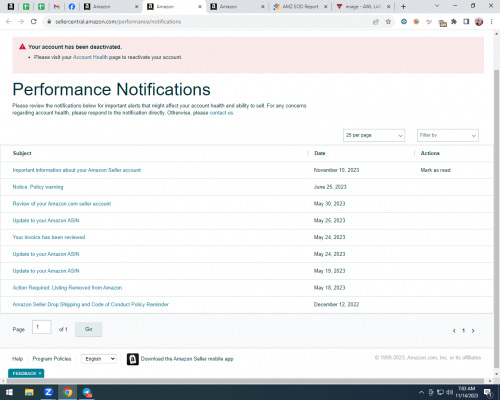Open the Program Policies footer link
Image resolution: width=500 pixels, height=400 pixels.
52,359
